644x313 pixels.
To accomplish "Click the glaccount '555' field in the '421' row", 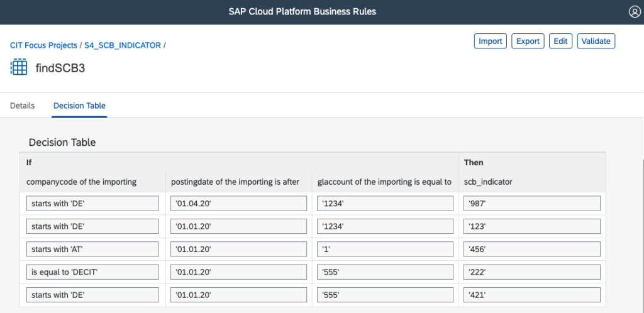I will pos(386,295).
